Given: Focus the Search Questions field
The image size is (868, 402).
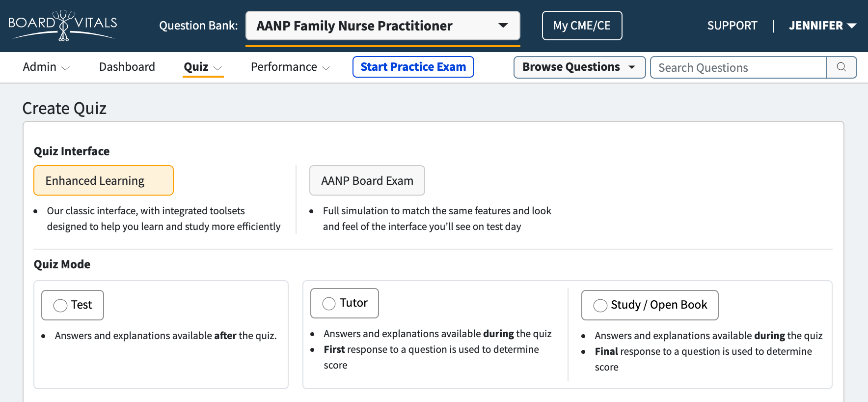Looking at the screenshot, I should 738,67.
